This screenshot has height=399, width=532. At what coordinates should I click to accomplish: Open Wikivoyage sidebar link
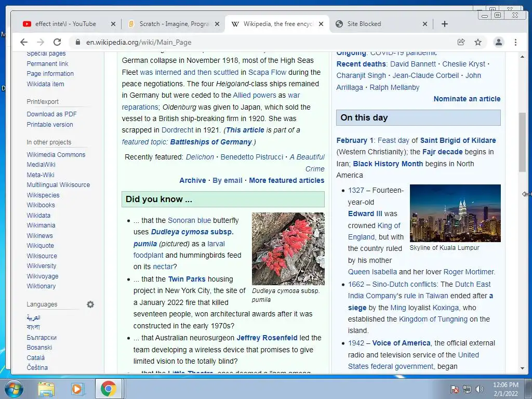43,276
